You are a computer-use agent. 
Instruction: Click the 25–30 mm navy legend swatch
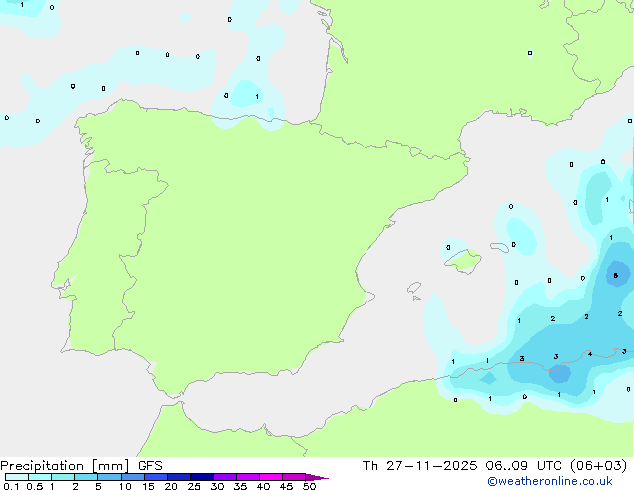[202, 477]
